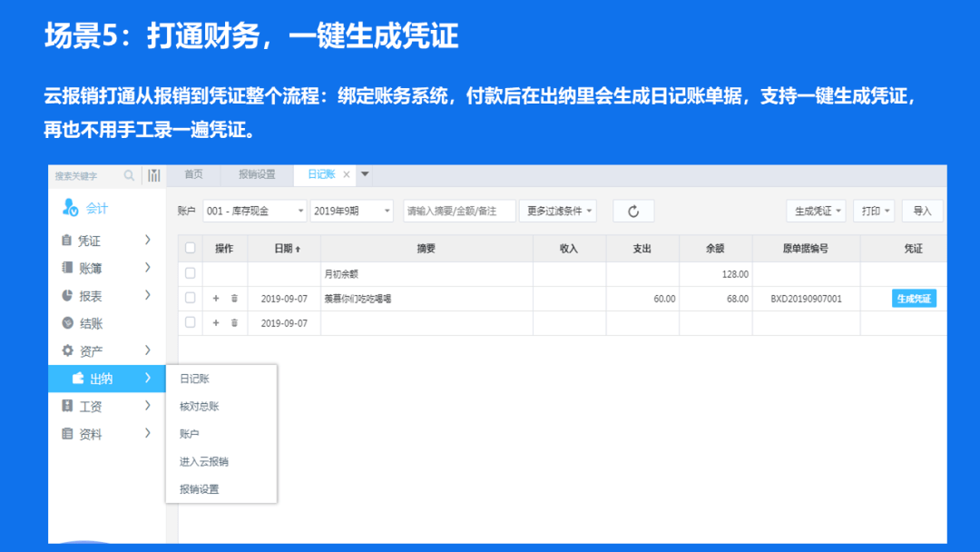Open the 2019年9期 period dropdown
Viewport: 980px width, 552px height.
click(x=352, y=211)
